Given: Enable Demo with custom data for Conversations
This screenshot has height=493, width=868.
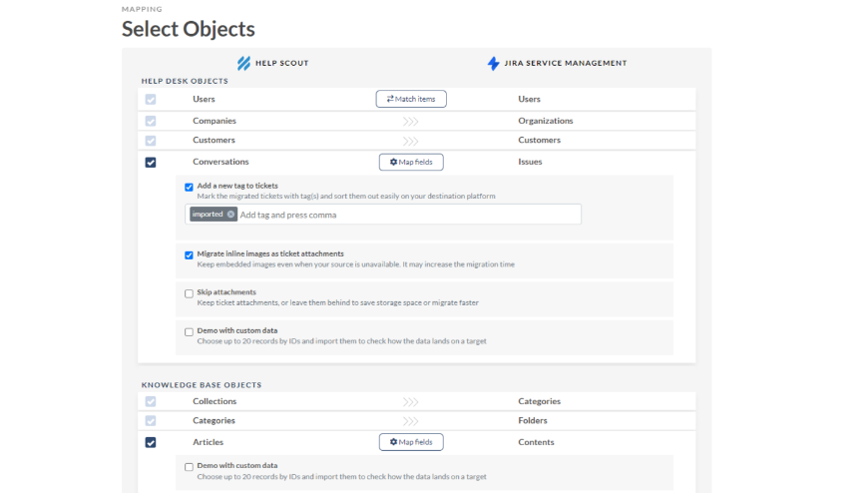Looking at the screenshot, I should pos(189,331).
